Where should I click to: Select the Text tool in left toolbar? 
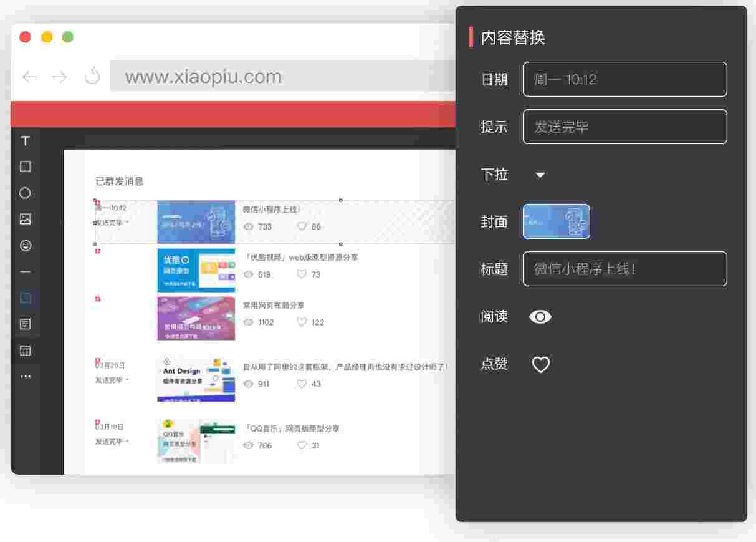tap(26, 141)
